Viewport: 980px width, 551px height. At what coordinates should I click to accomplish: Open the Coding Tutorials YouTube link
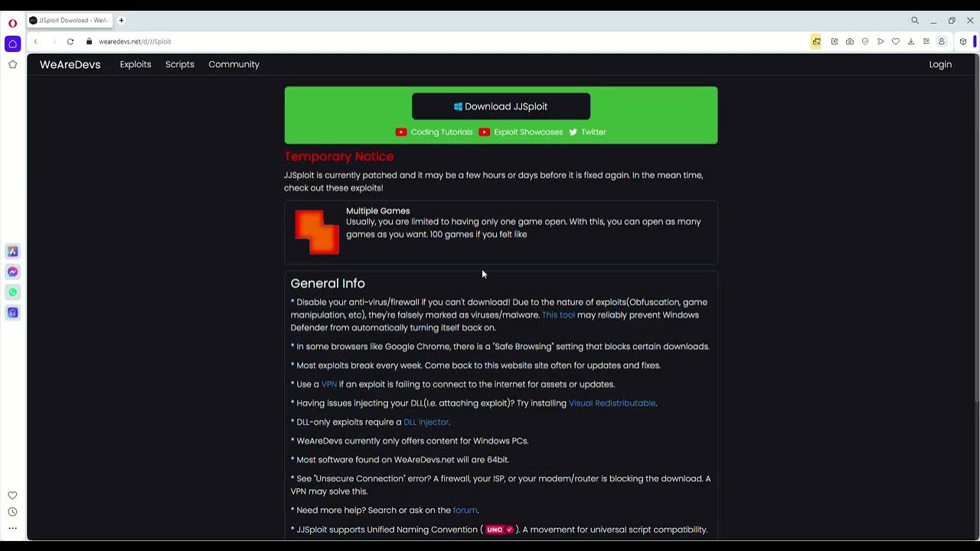434,132
